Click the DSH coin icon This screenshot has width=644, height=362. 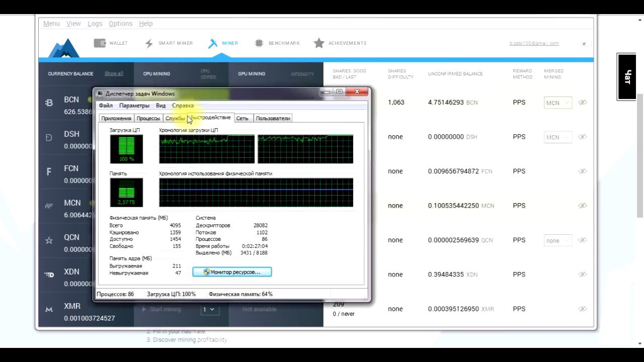tap(49, 137)
